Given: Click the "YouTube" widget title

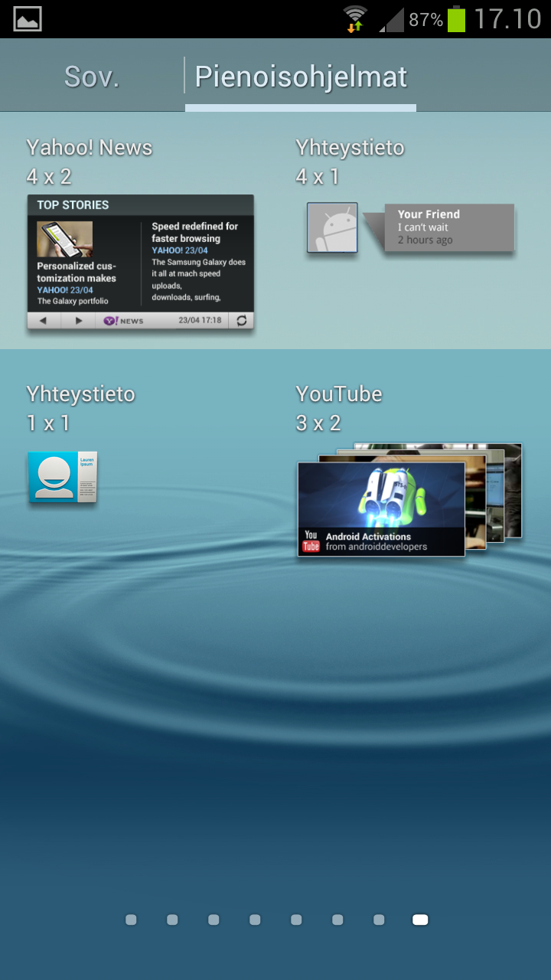Looking at the screenshot, I should coord(338,394).
